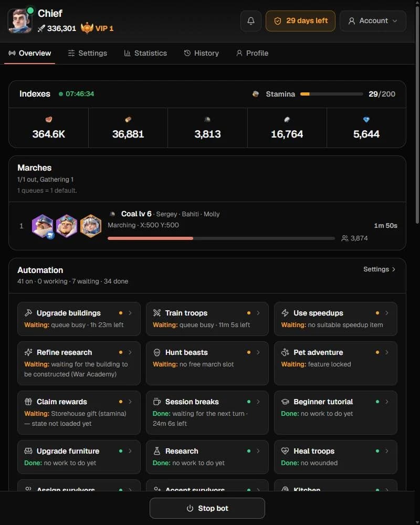The image size is (420, 525).
Task: Click the graduation cap icon on Beginner tutorial
Action: point(285,402)
